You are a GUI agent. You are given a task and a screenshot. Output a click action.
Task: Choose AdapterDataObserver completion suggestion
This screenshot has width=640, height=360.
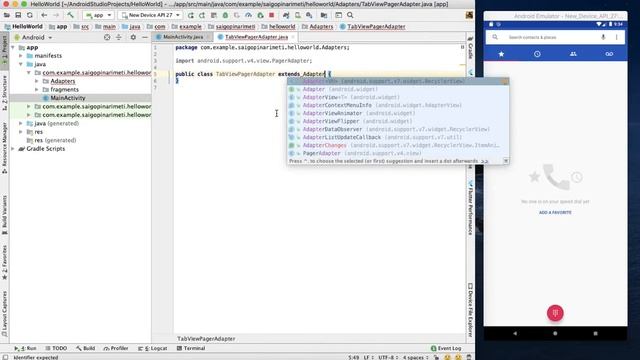click(x=398, y=129)
